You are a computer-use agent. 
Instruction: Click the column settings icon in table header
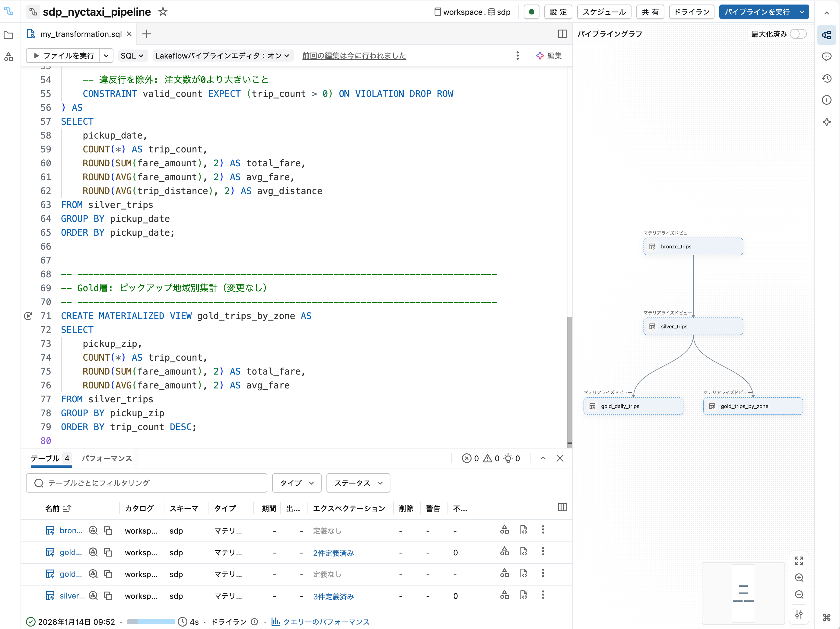click(x=562, y=507)
